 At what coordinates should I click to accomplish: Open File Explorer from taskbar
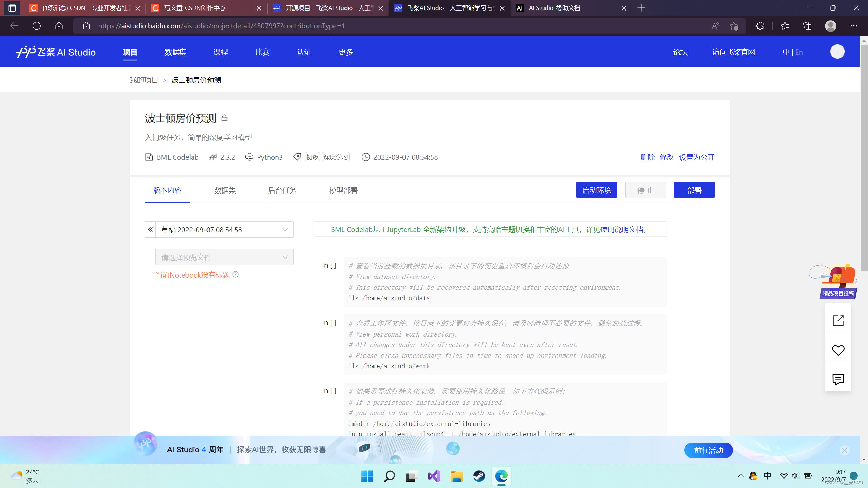click(456, 476)
